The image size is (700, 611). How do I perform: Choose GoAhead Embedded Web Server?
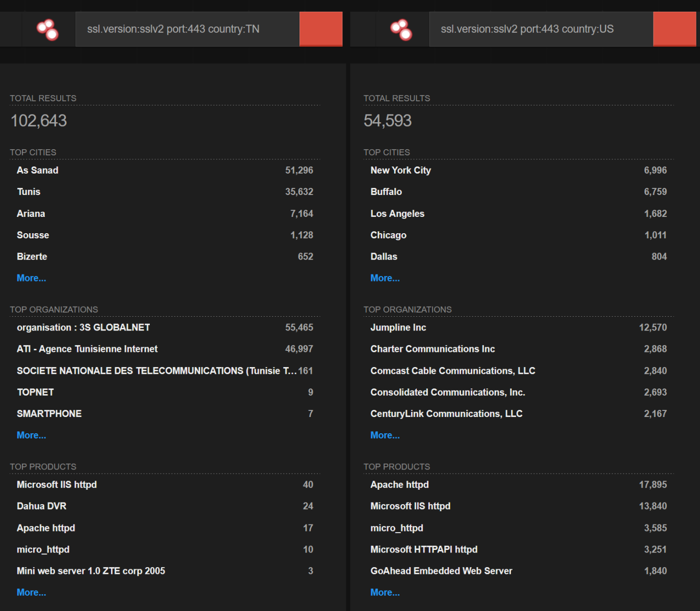442,571
